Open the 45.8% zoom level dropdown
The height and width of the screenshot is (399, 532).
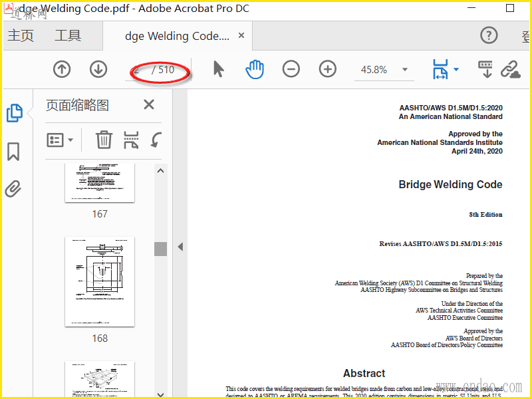tap(405, 70)
